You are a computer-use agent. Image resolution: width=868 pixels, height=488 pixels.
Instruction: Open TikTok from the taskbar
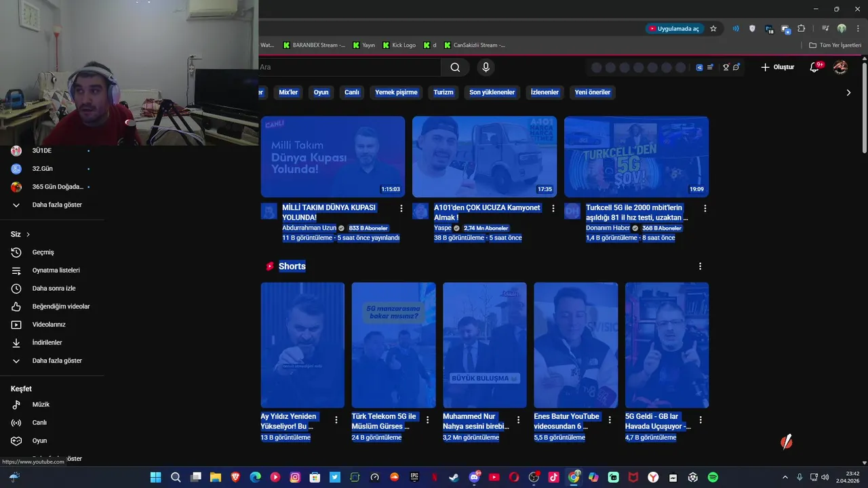point(553,477)
